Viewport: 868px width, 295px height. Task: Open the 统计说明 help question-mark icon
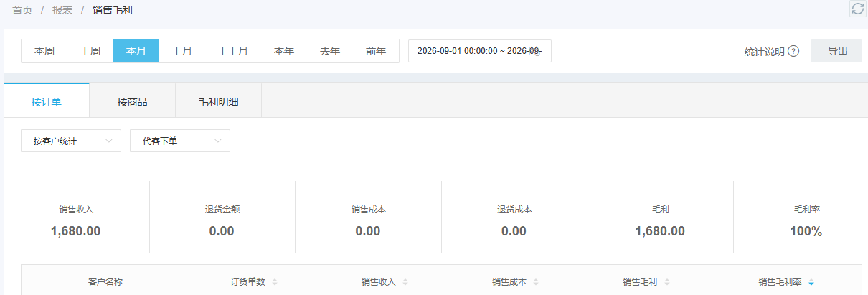pos(793,52)
